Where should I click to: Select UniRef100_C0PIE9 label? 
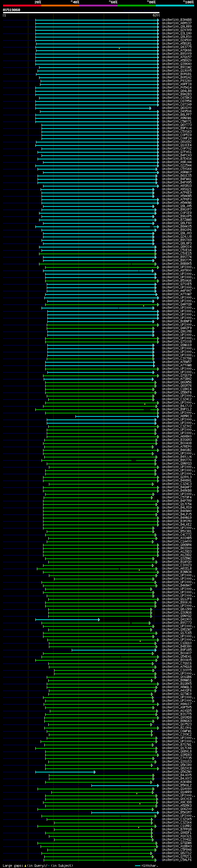(x=177, y=213)
